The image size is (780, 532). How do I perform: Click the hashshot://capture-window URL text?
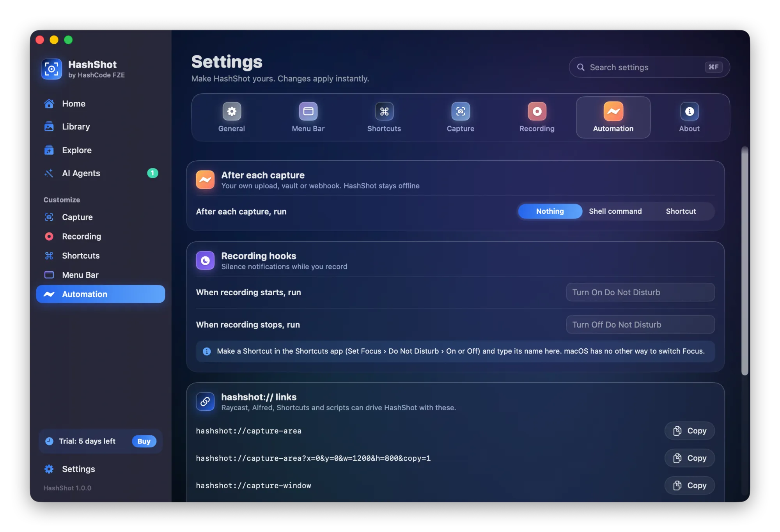point(253,486)
